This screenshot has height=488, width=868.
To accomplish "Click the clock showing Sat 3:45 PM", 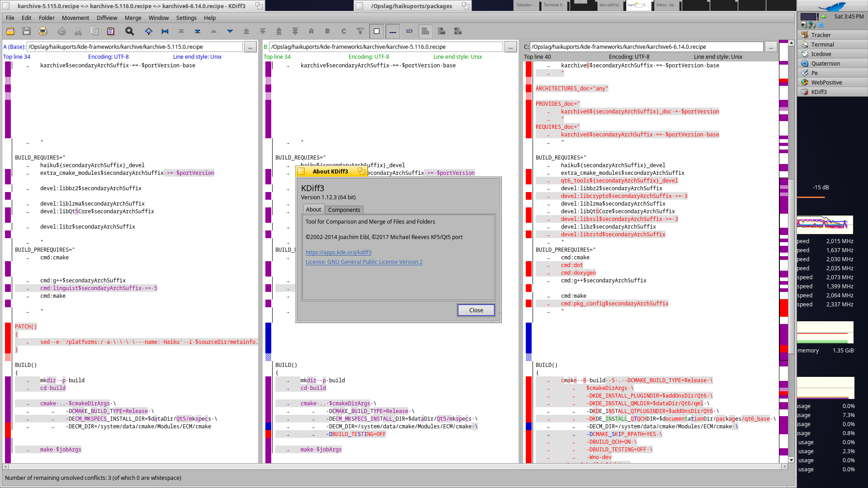I will [x=849, y=16].
